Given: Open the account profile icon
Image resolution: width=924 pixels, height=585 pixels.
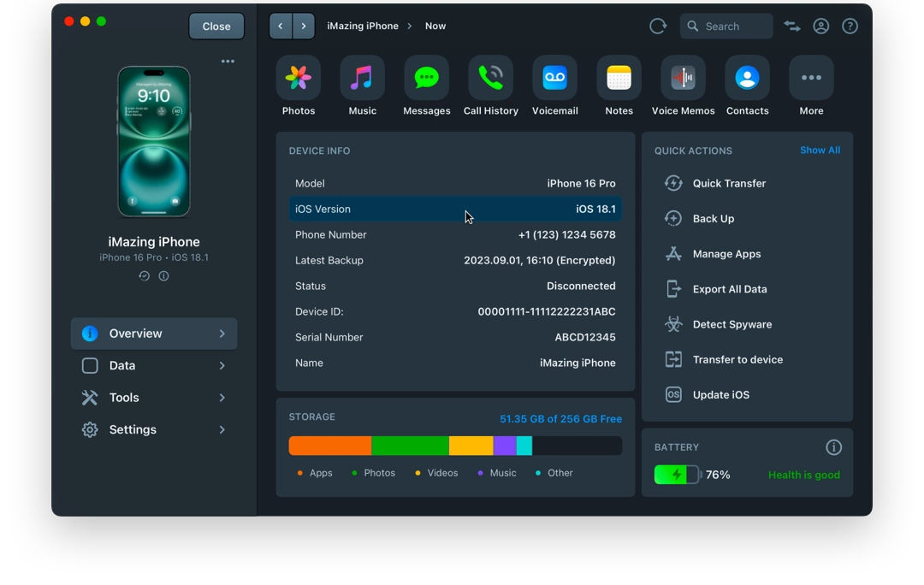Looking at the screenshot, I should click(820, 27).
